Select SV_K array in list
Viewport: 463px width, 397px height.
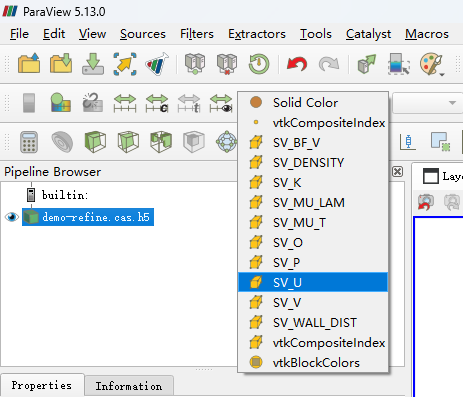pos(313,182)
